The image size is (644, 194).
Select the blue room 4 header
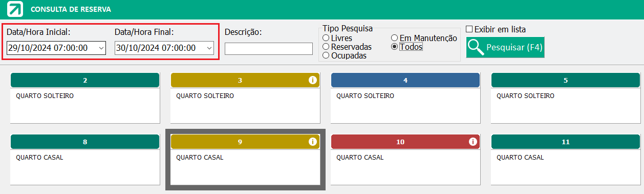(x=405, y=80)
